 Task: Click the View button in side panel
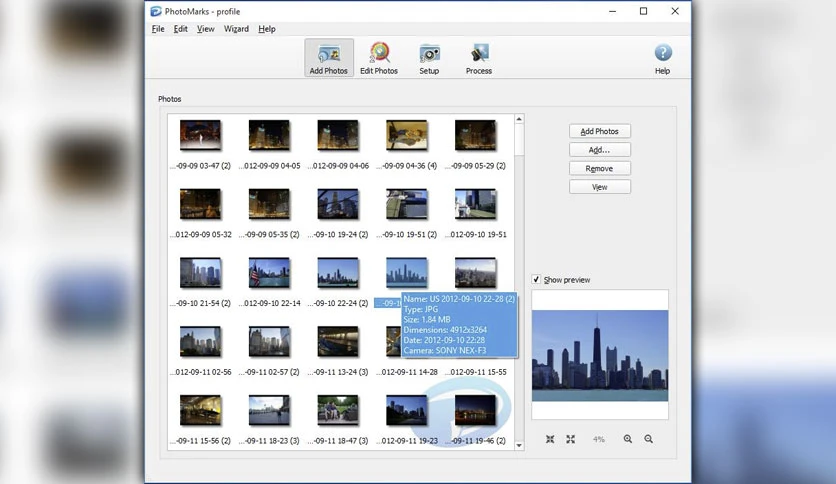tap(600, 187)
